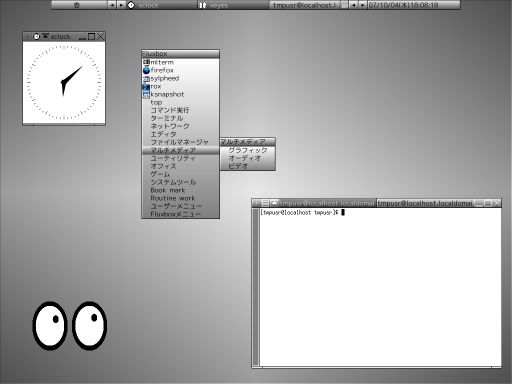Close the xclock window
This screenshot has width=512, height=384.
tap(100, 37)
